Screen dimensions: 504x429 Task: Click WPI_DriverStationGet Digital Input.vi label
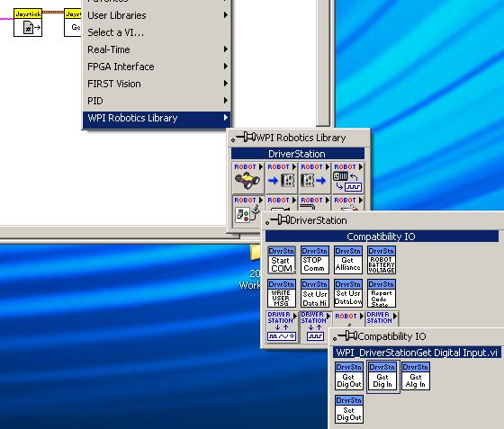tap(417, 353)
